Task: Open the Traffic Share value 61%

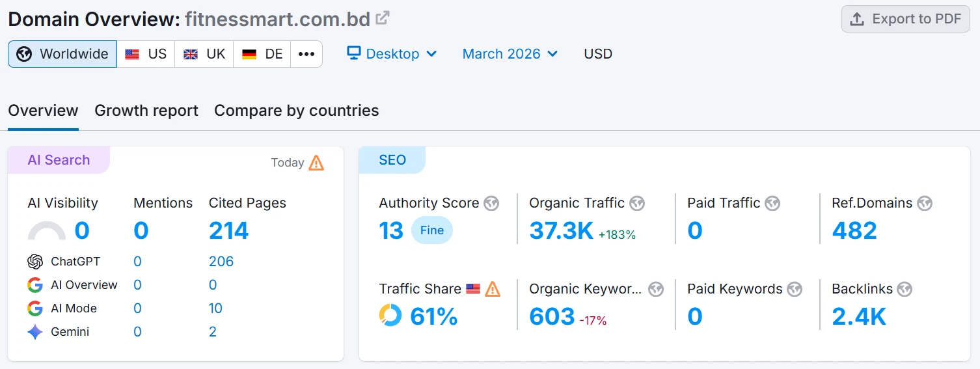Action: pos(434,317)
